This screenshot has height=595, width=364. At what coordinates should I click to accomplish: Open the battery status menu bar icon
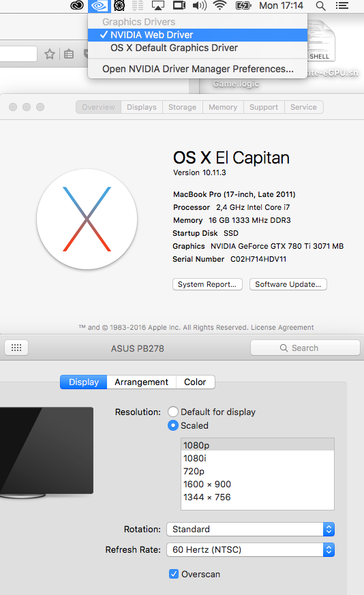(243, 5)
